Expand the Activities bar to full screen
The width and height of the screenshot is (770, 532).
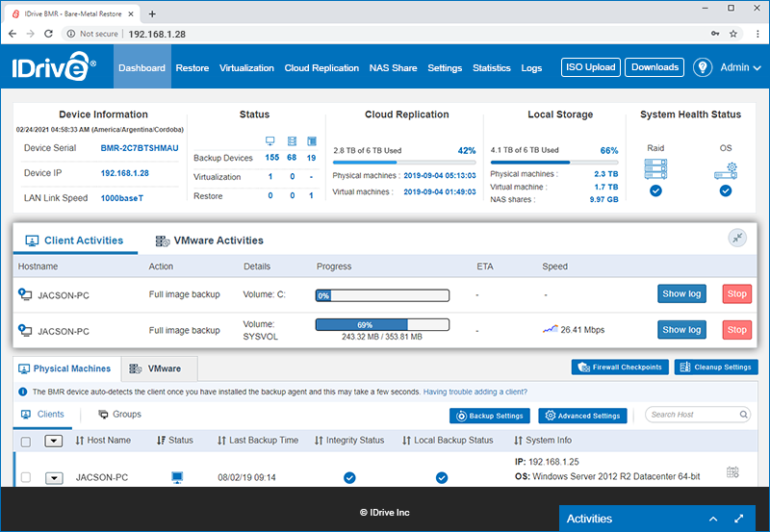(738, 519)
